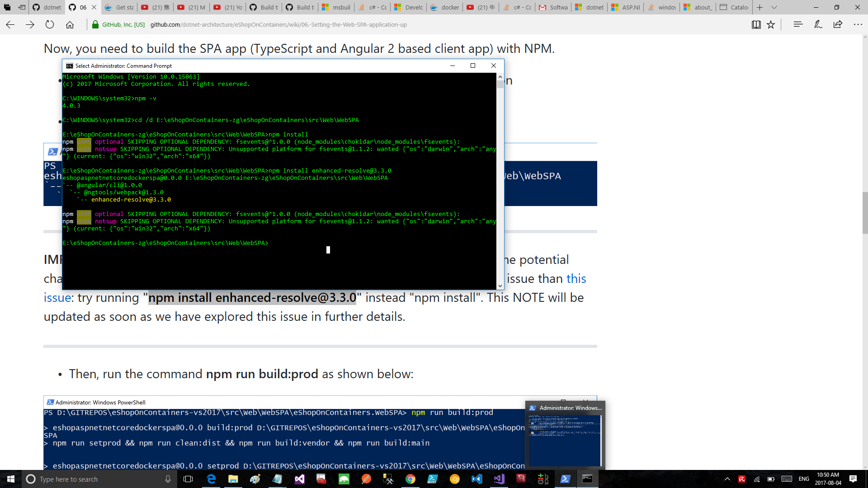
Task: Open Task View from the taskbar
Action: [x=187, y=479]
